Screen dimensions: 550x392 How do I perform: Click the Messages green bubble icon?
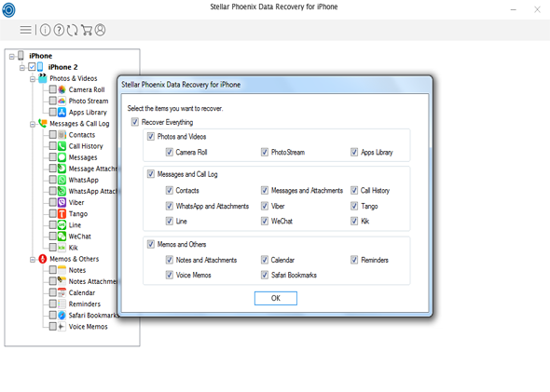(62, 157)
